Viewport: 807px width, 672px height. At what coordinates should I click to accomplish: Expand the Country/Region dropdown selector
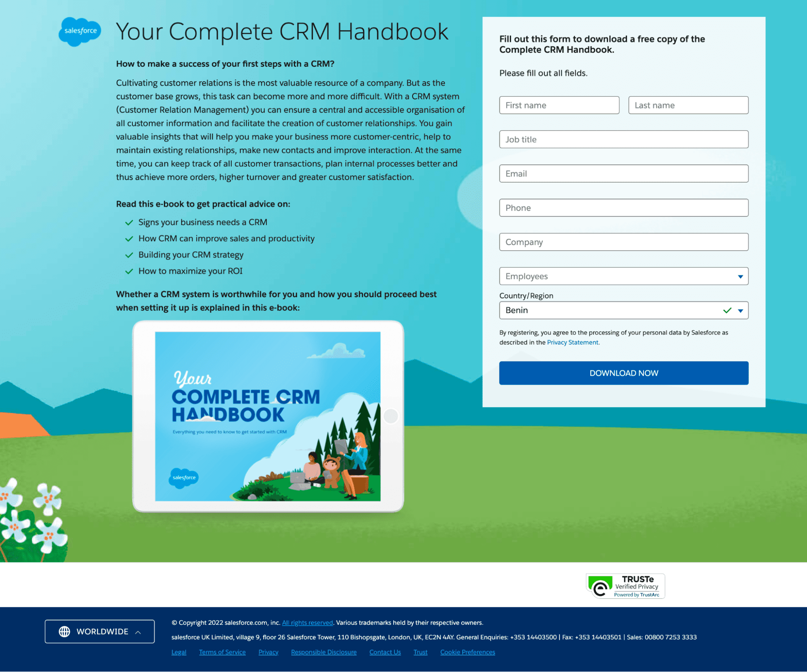point(739,311)
